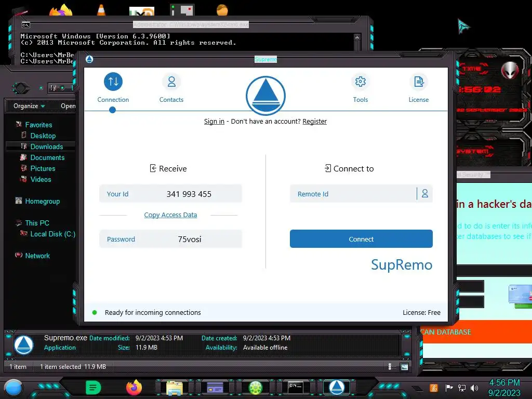
Task: Switch Explorer to details view icon
Action: coord(390,366)
